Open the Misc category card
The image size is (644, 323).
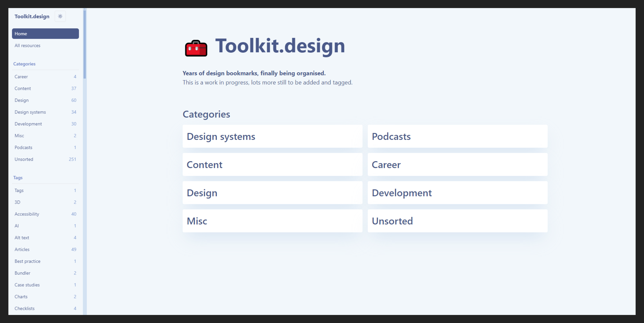272,221
